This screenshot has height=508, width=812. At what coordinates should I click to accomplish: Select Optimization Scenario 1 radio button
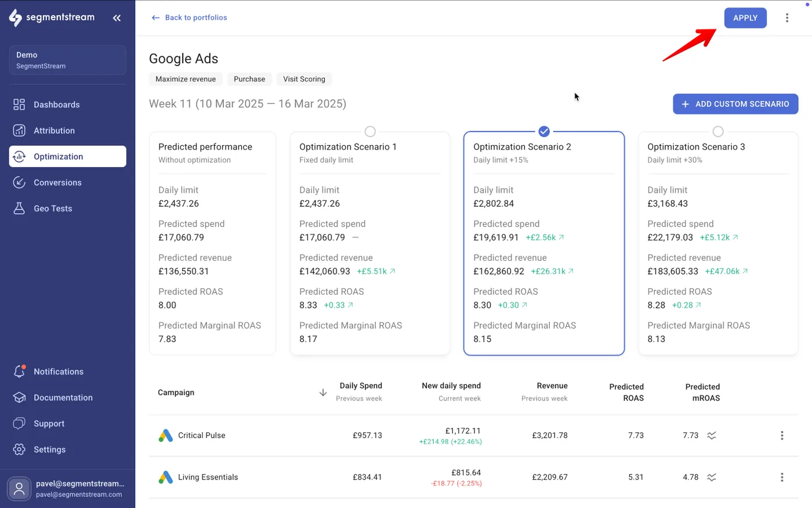tap(370, 132)
